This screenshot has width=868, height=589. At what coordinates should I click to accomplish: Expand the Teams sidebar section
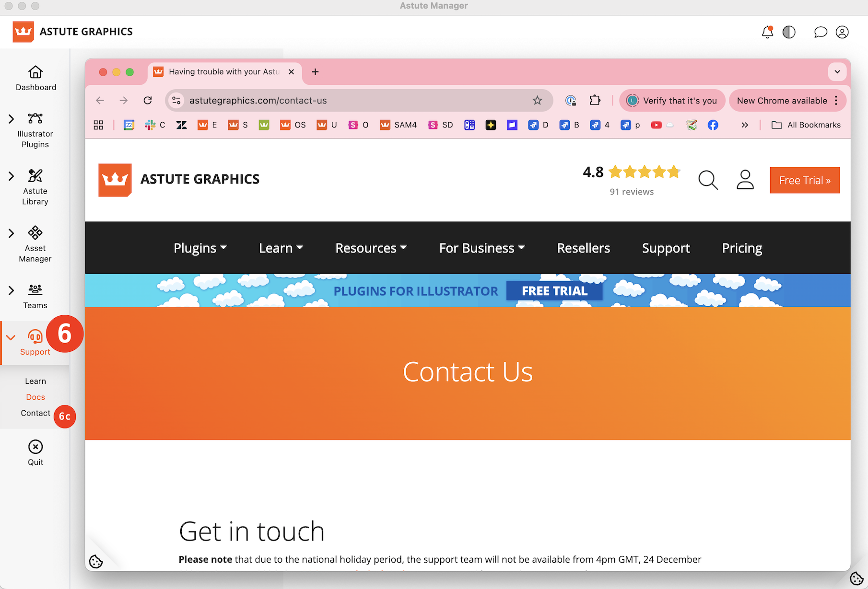pyautogui.click(x=11, y=290)
